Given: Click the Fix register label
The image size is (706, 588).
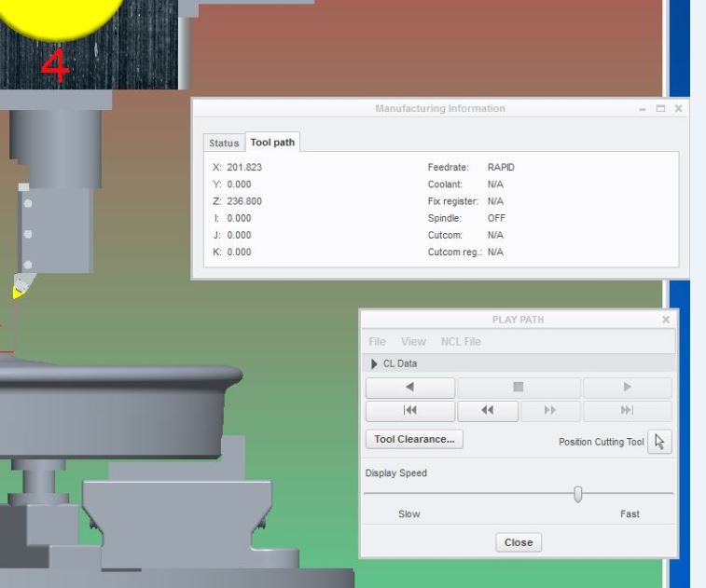Looking at the screenshot, I should [x=452, y=201].
